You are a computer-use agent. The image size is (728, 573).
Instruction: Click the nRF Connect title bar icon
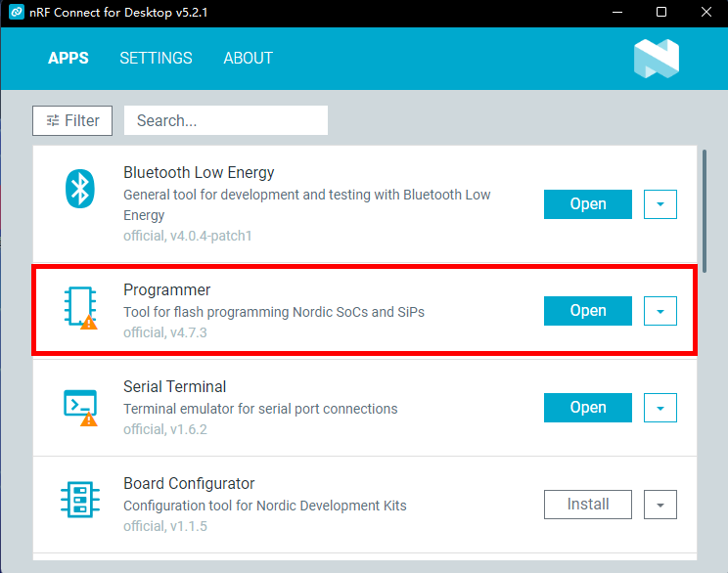pyautogui.click(x=17, y=12)
